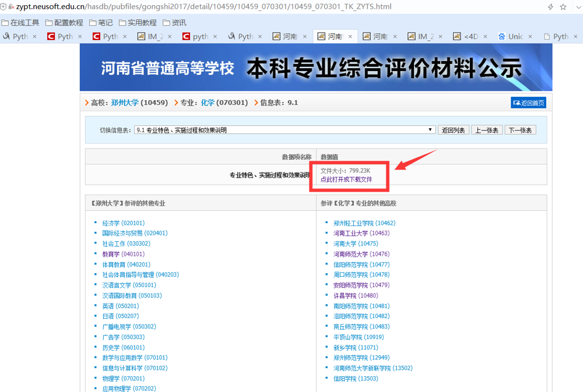Open the address bar dropdown chevron
The height and width of the screenshot is (392, 583).
pos(578,7)
